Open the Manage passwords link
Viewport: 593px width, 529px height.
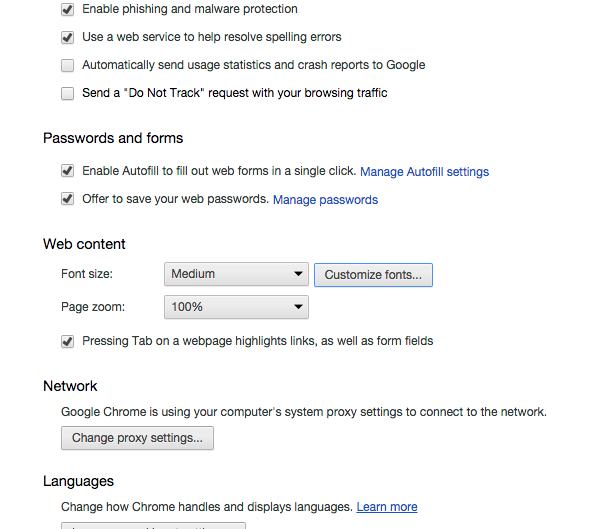pyautogui.click(x=325, y=200)
